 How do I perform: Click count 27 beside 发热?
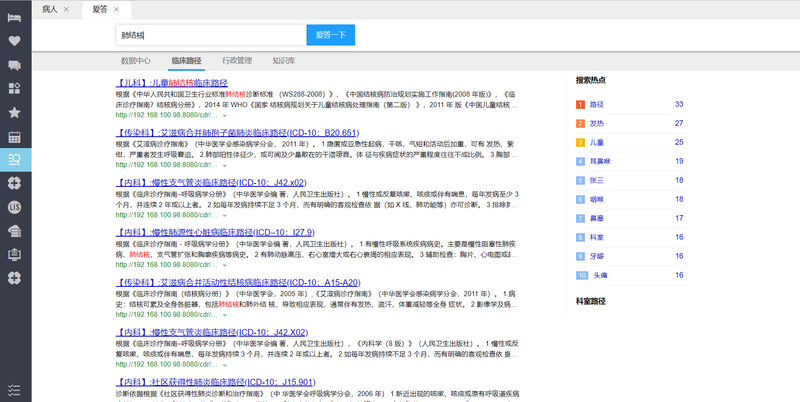(679, 123)
